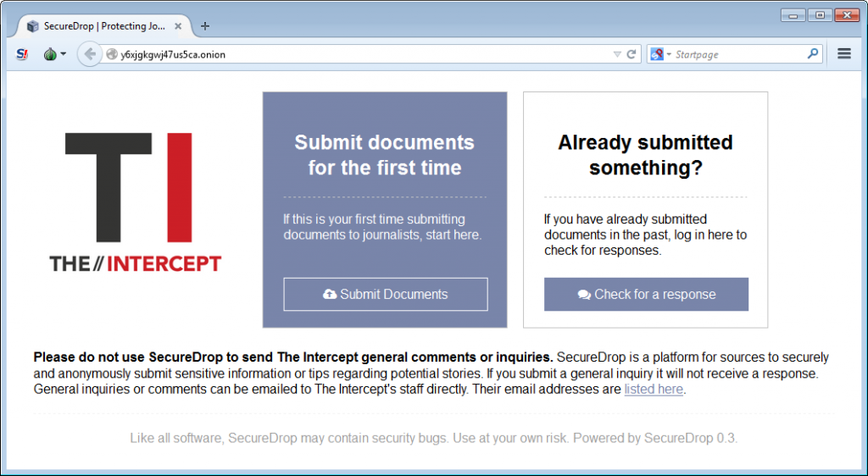Go back with the back arrow button
868x476 pixels.
pyautogui.click(x=89, y=54)
